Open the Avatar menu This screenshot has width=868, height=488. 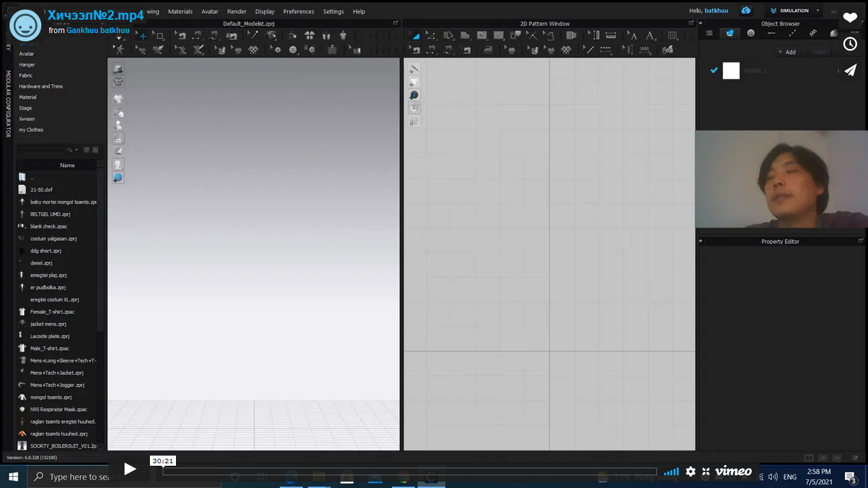click(x=210, y=11)
